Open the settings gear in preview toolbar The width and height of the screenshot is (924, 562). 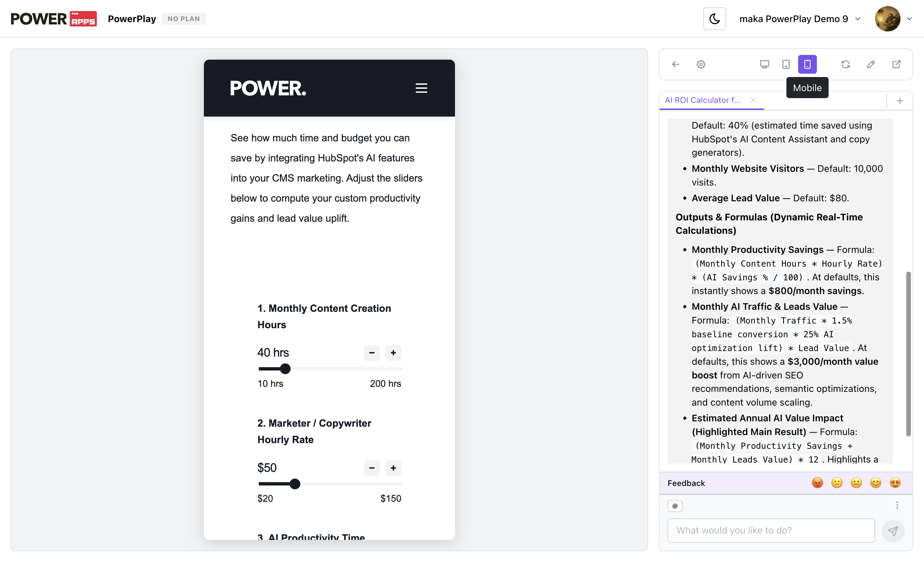pyautogui.click(x=701, y=65)
